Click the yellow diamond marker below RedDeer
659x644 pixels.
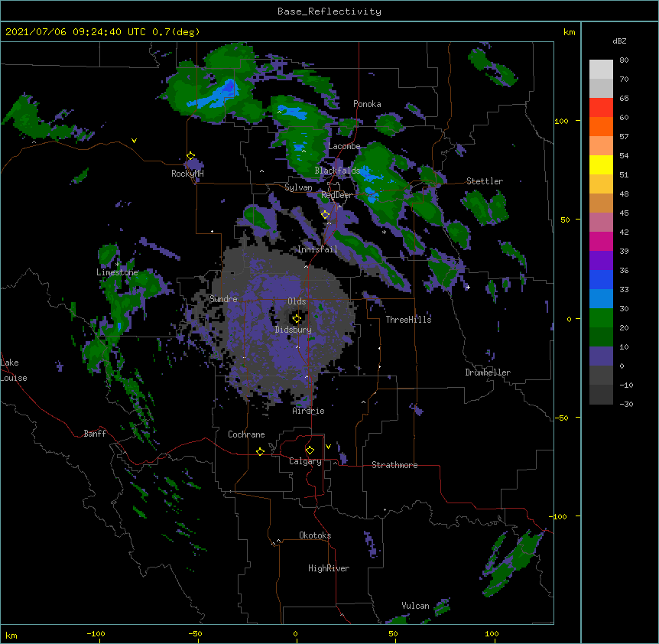pos(326,215)
